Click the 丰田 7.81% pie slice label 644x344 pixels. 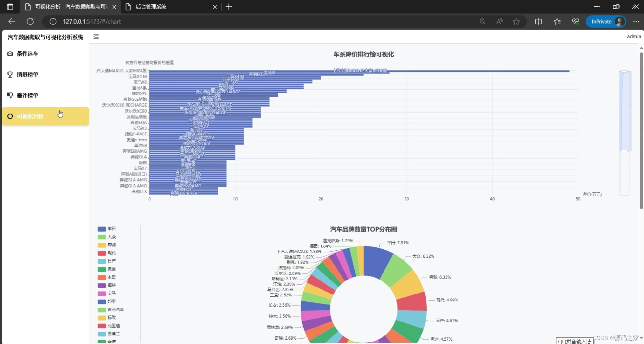pyautogui.click(x=398, y=243)
